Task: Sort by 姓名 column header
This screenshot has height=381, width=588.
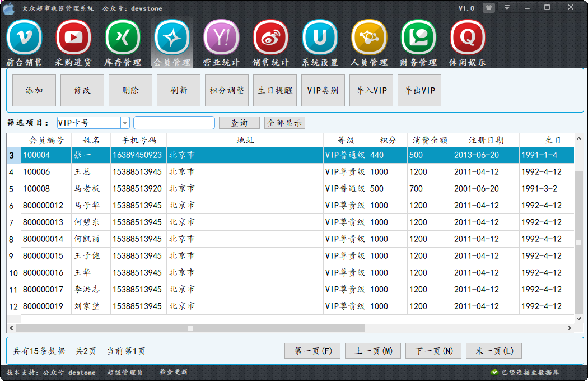Action: click(x=91, y=140)
